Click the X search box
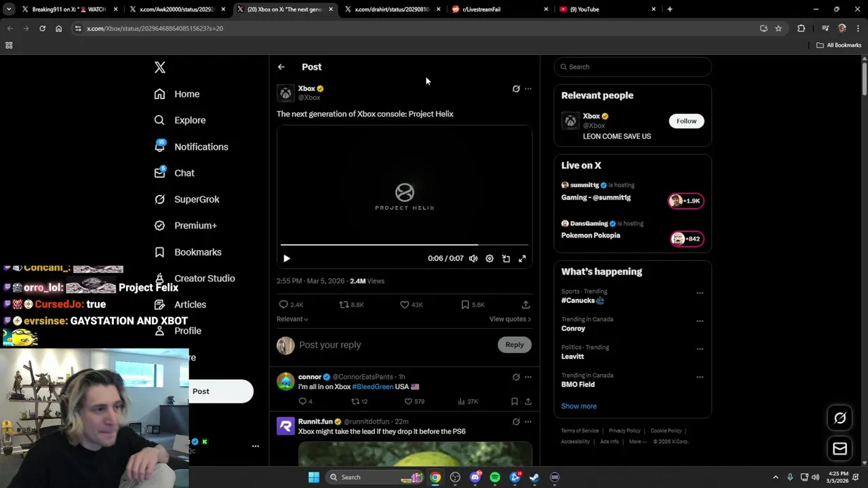 point(633,67)
